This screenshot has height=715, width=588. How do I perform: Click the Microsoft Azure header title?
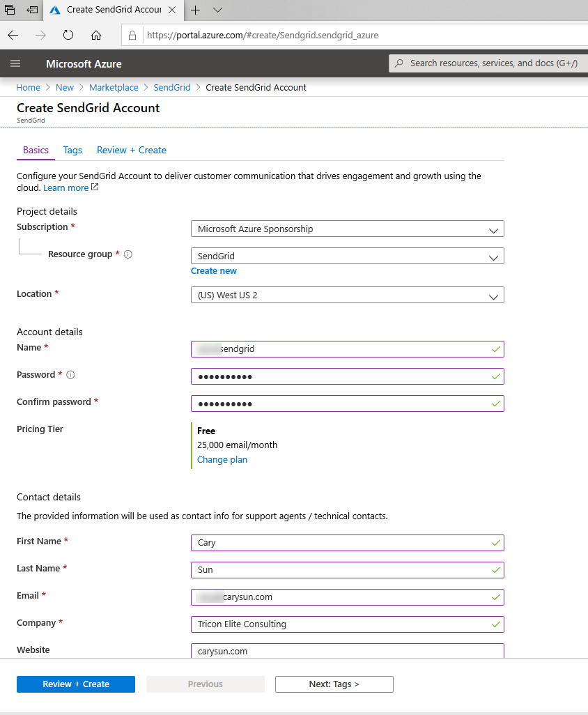pos(84,64)
